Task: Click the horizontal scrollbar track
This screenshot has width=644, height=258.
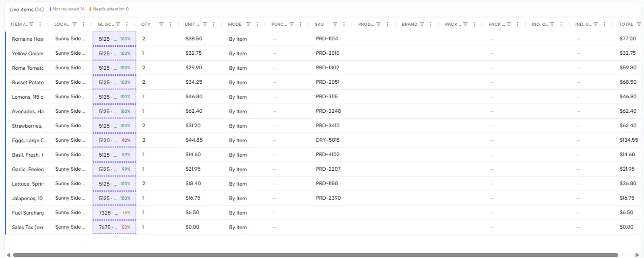Action: [x=316, y=255]
